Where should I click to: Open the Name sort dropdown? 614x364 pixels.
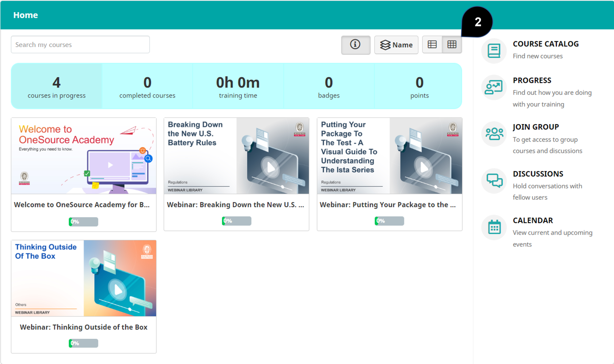click(x=396, y=45)
